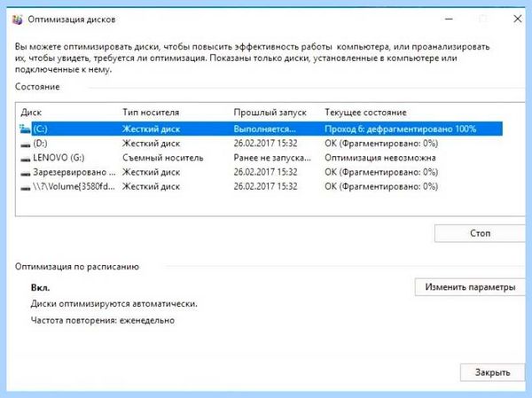532x398 pixels.
Task: Click the Оптимизация дисков window title
Action: (72, 20)
